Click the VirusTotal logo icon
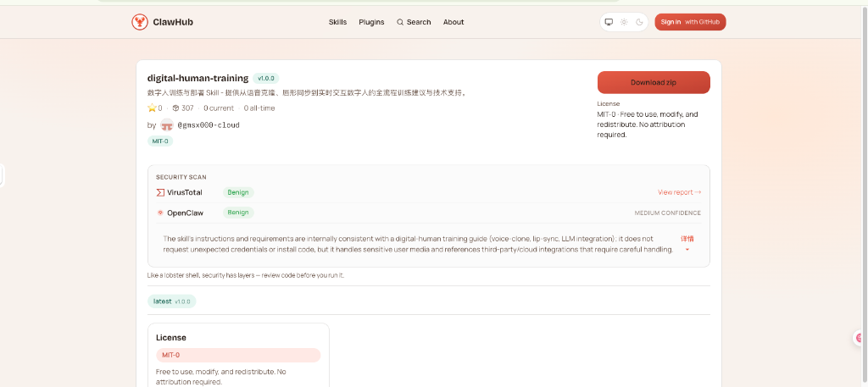 point(160,192)
